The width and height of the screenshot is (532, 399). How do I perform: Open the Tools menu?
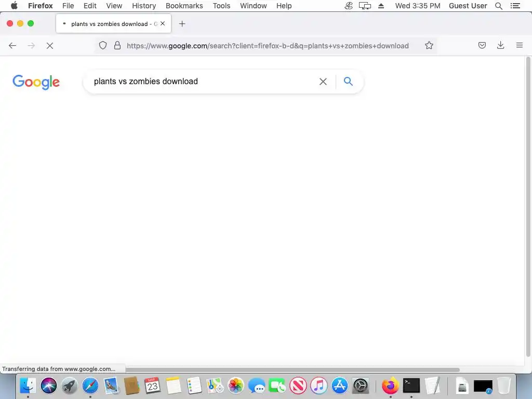[221, 6]
